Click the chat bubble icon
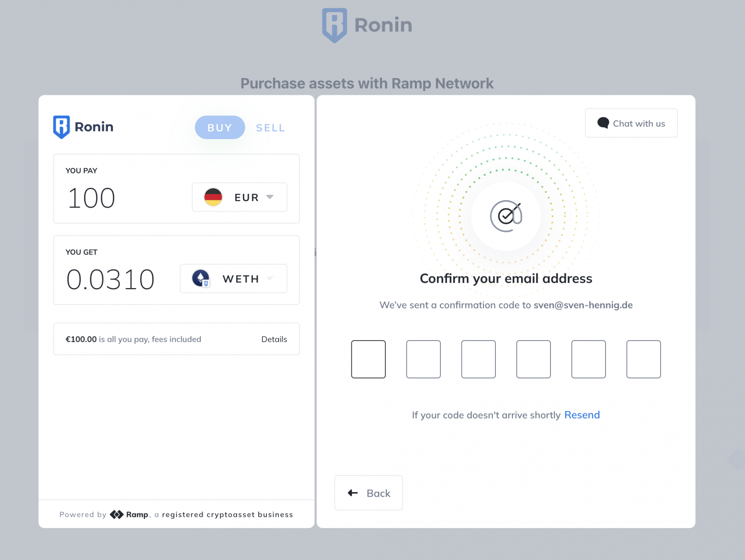The height and width of the screenshot is (560, 745). click(x=603, y=123)
